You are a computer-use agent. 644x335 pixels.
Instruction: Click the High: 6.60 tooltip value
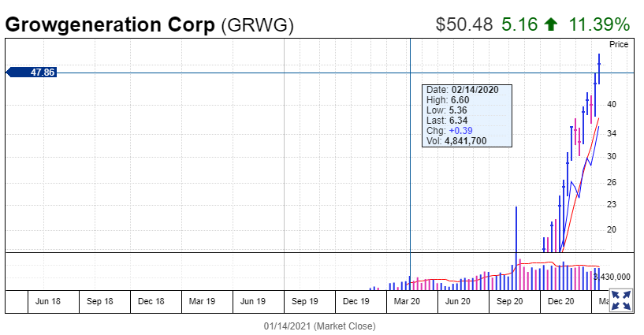point(448,100)
